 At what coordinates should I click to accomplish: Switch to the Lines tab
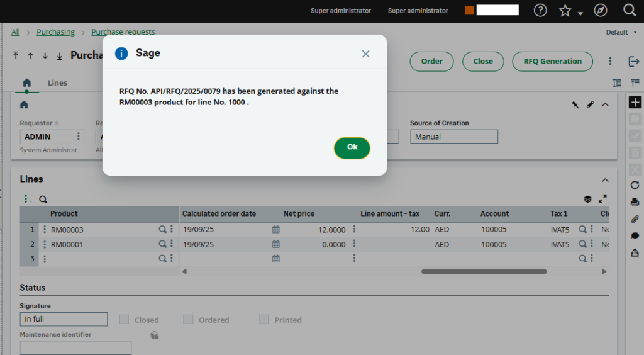coord(57,83)
